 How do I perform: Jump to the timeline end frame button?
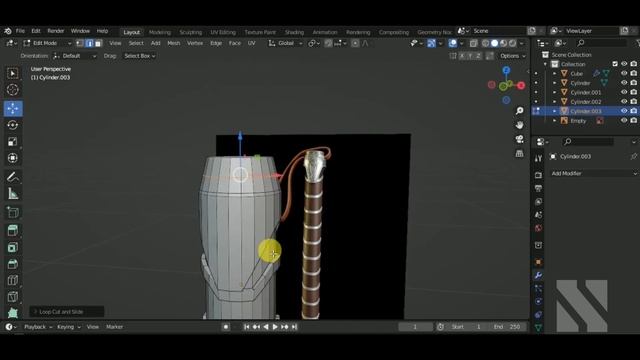coord(294,327)
